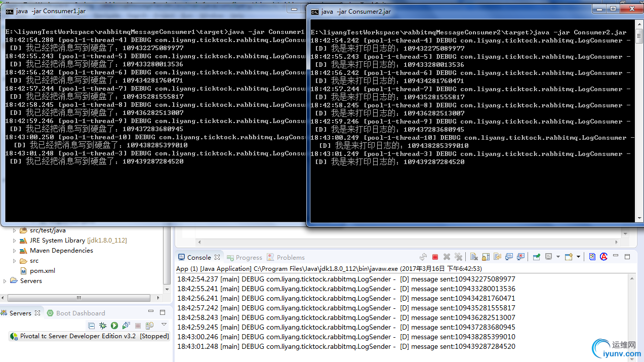Viewport: 644px width, 362px height.
Task: Expand the JRE System Library node
Action: tap(14, 240)
